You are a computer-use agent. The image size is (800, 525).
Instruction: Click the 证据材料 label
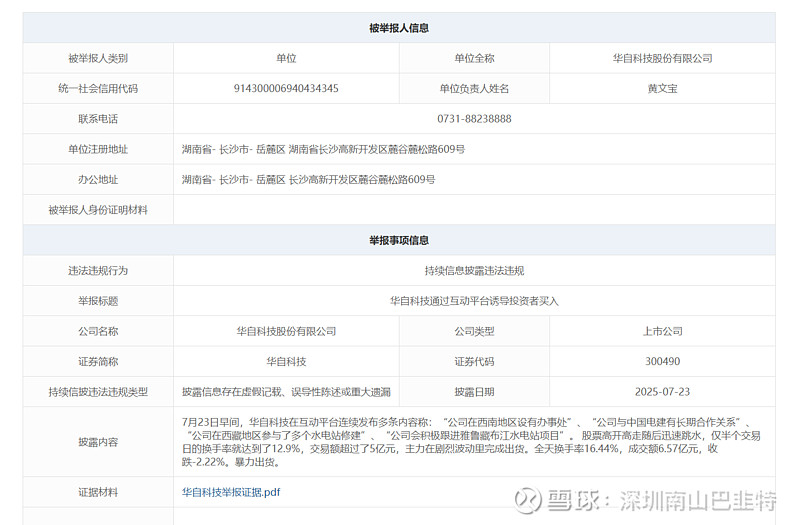tap(98, 492)
